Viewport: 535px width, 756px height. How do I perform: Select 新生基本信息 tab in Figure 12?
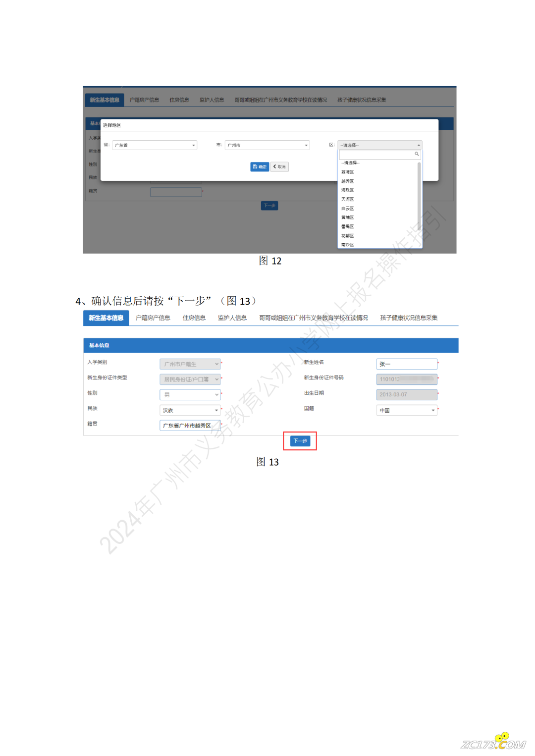tap(105, 100)
